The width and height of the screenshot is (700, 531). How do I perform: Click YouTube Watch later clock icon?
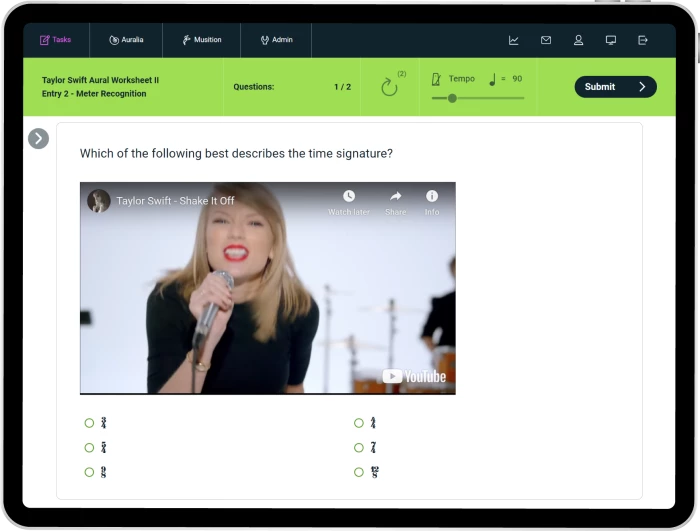tap(348, 197)
